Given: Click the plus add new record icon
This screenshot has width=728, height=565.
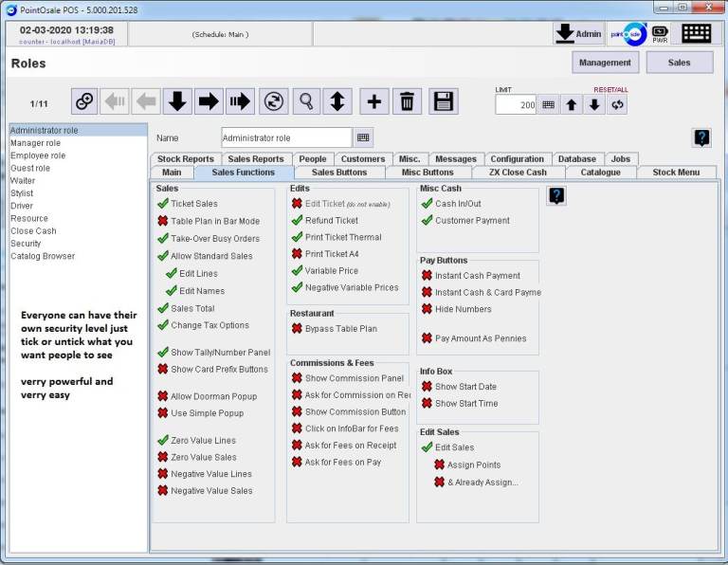Looking at the screenshot, I should click(373, 101).
